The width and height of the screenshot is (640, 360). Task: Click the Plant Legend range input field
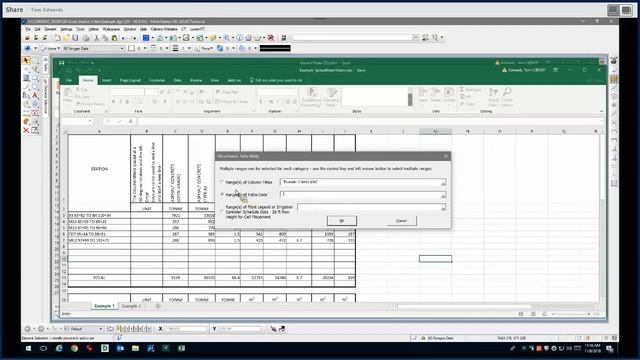tap(369, 207)
